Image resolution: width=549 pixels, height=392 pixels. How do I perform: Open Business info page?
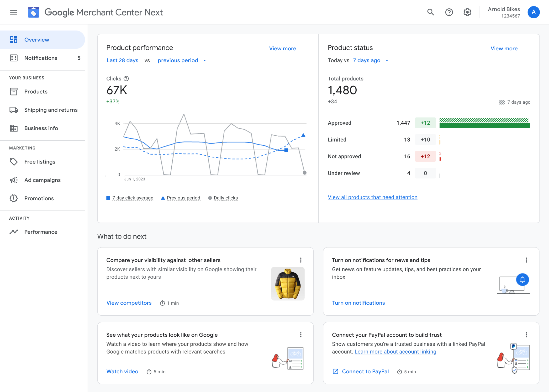pos(42,128)
